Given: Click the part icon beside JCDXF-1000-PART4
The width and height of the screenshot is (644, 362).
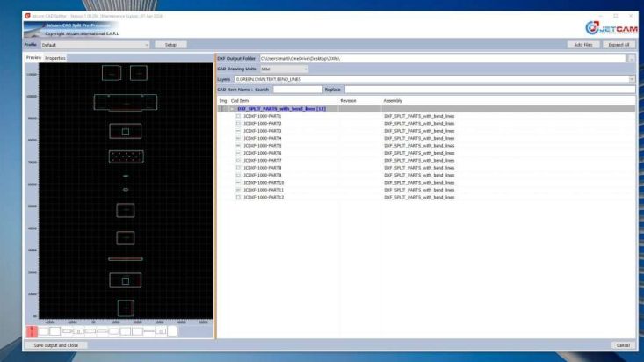Looking at the screenshot, I should (x=238, y=139).
